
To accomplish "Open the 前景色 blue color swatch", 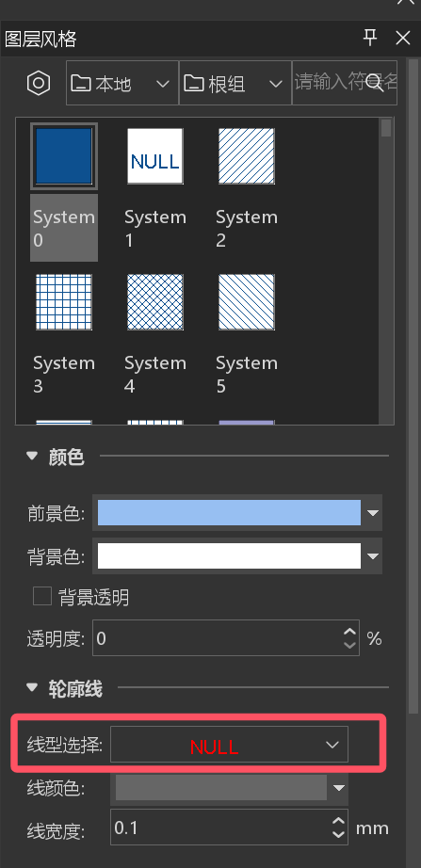I will (x=229, y=512).
